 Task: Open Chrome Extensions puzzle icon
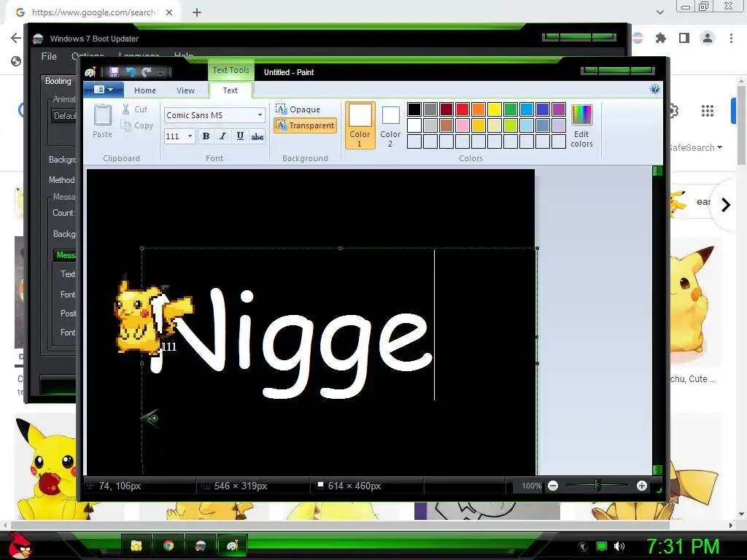(661, 38)
